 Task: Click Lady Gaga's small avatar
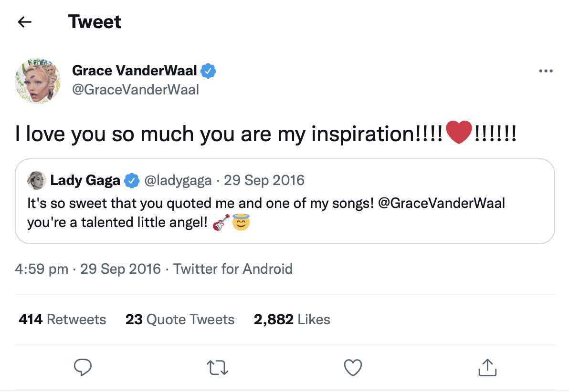pos(37,180)
